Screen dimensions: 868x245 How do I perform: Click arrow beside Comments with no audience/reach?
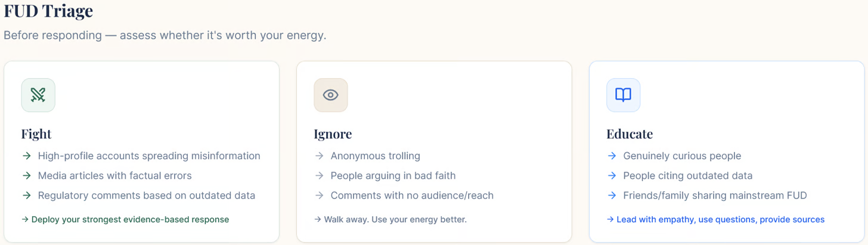tap(319, 196)
